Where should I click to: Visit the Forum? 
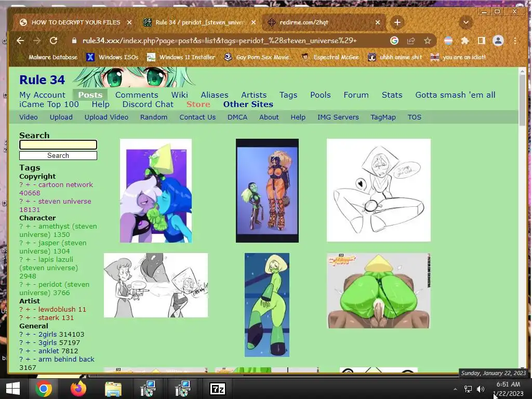[356, 95]
